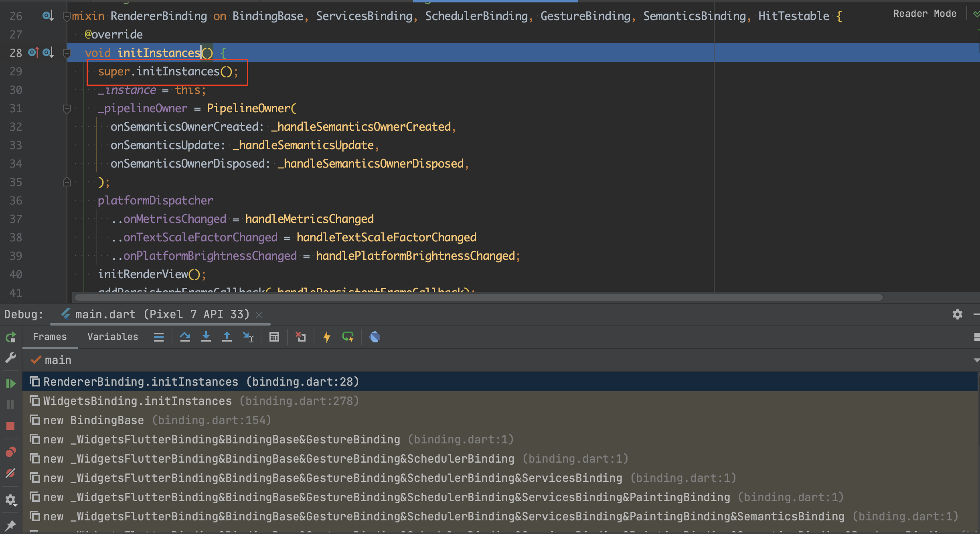
Task: Click Show Execution Point icon
Action: tap(159, 337)
